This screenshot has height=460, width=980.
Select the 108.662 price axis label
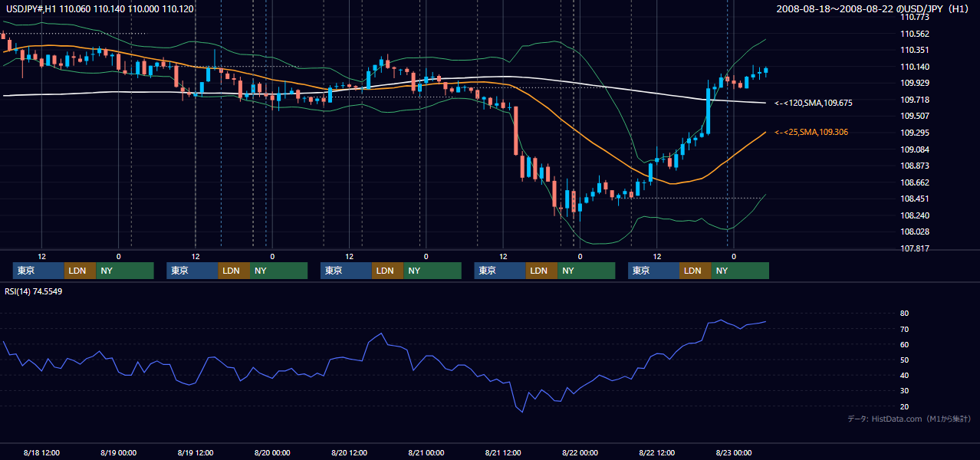(x=916, y=182)
